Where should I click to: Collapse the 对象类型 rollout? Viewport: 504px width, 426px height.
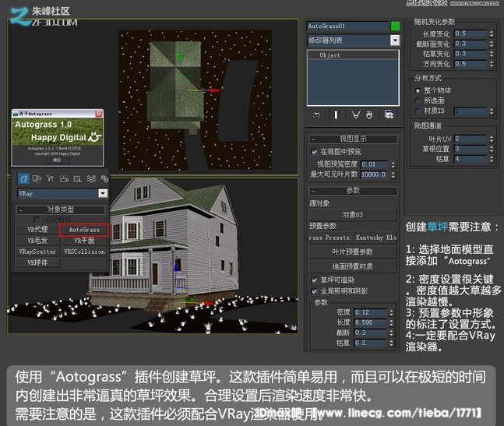[61, 209]
